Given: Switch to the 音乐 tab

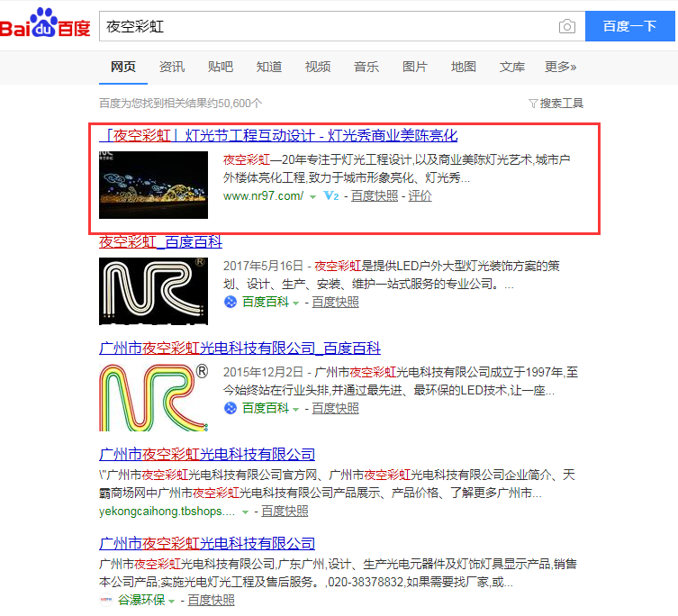Looking at the screenshot, I should pos(366,67).
